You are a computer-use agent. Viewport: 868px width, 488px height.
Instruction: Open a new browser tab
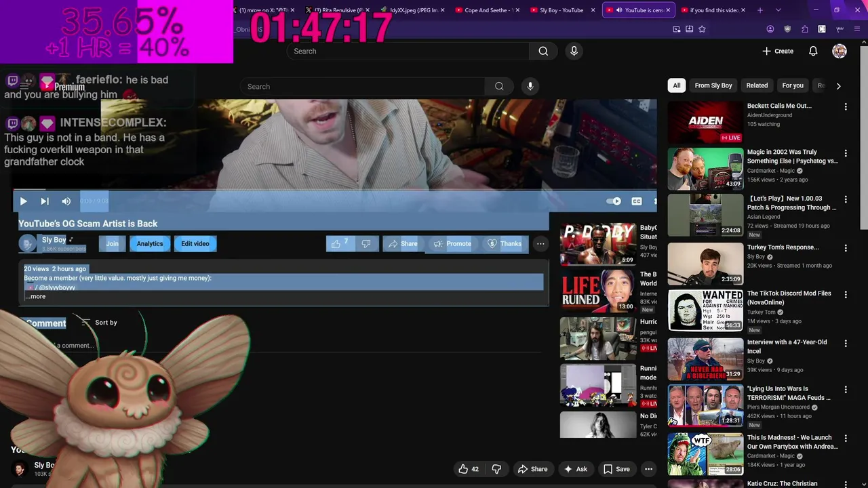(x=760, y=10)
